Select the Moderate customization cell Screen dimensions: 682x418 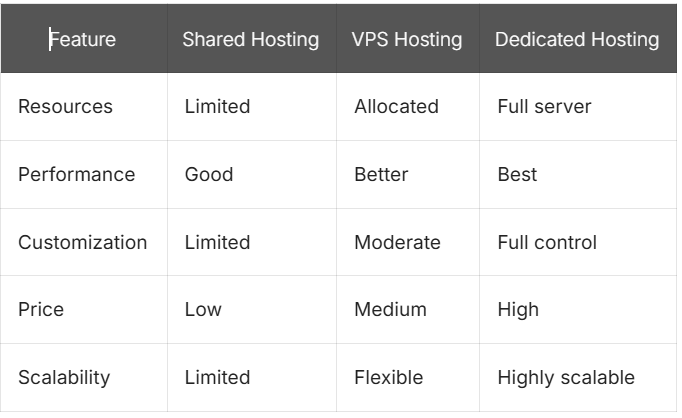pos(397,242)
